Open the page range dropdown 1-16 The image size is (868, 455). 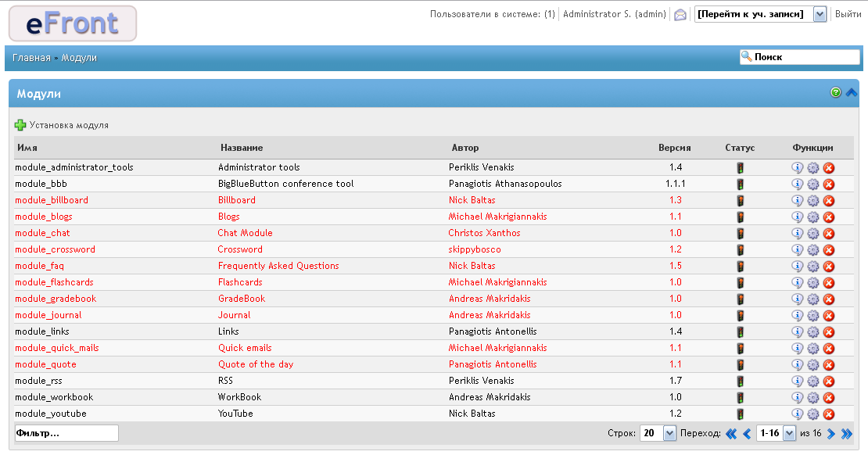(x=776, y=433)
